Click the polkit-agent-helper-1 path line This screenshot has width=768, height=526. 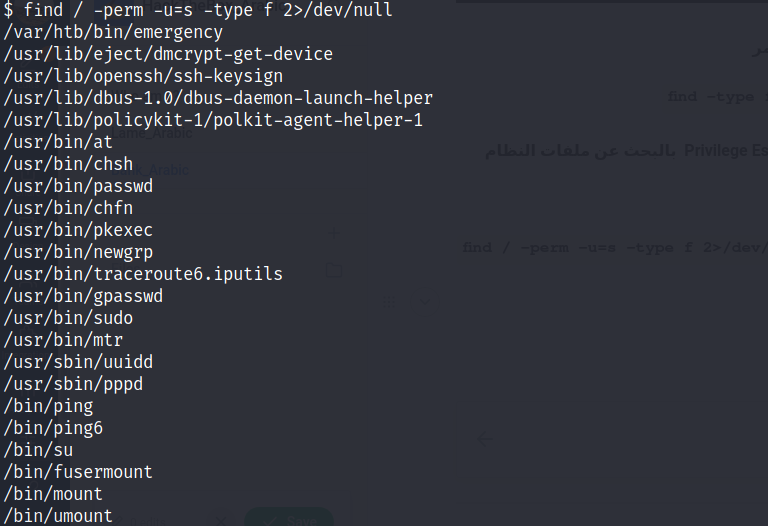pyautogui.click(x=213, y=120)
